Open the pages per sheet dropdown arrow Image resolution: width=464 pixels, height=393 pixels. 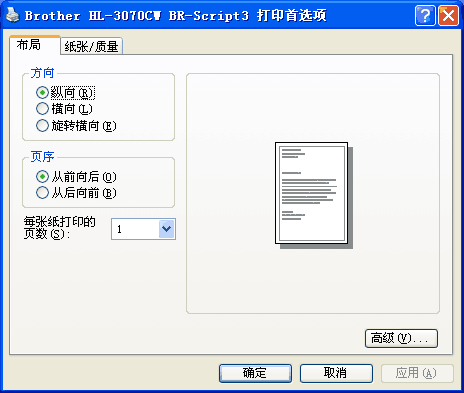167,229
